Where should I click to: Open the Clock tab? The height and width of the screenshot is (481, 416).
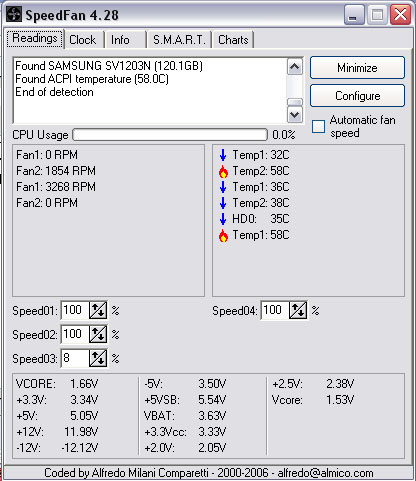(x=83, y=40)
